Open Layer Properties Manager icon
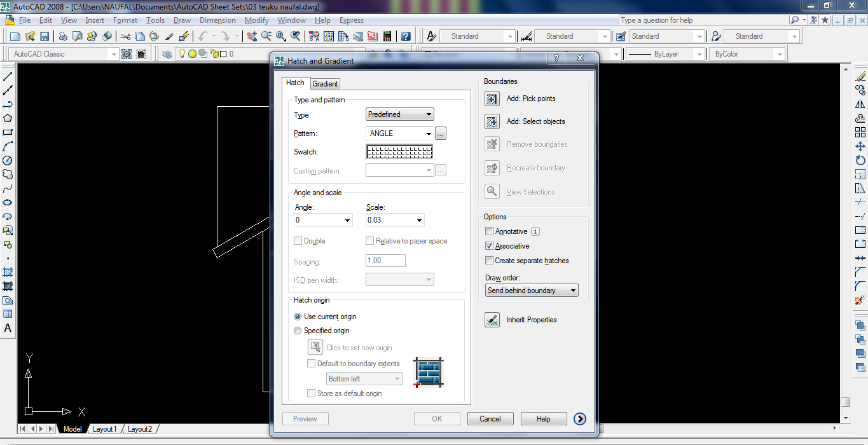 tap(167, 54)
